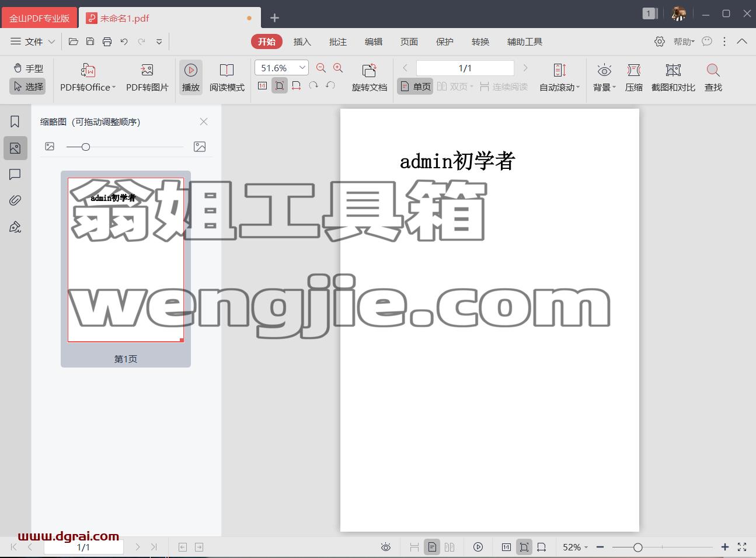The height and width of the screenshot is (558, 756).
Task: Switch to the 编辑 tab
Action: coord(374,41)
